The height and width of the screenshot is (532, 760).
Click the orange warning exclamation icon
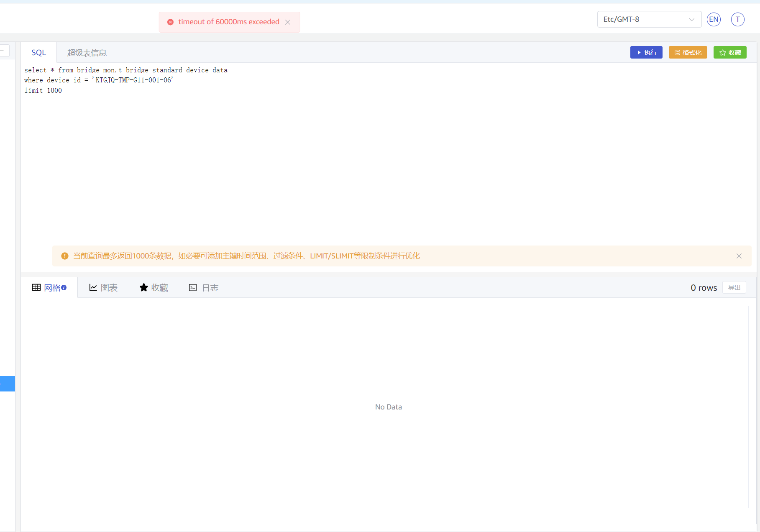coord(65,256)
